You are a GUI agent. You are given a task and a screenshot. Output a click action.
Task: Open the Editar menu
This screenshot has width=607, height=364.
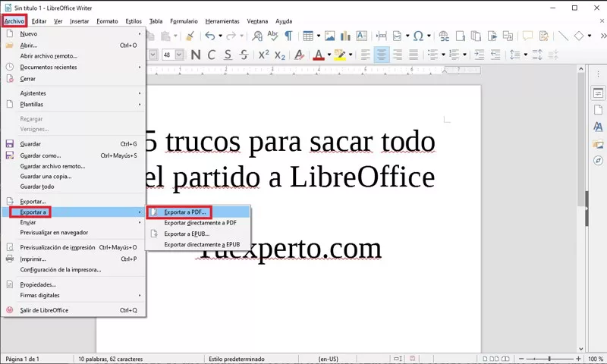(x=39, y=21)
